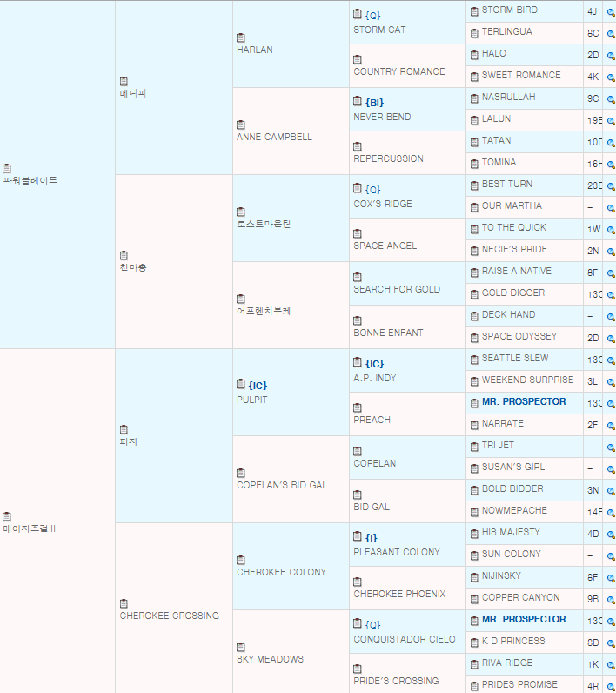Image resolution: width=616 pixels, height=693 pixels.
Task: Select family code 9C for NASRULLAH
Action: (593, 99)
